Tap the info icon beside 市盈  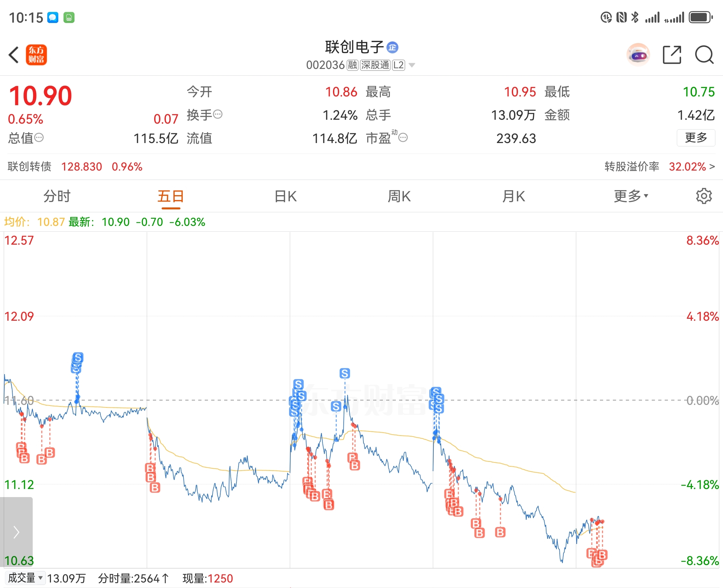pyautogui.click(x=403, y=138)
